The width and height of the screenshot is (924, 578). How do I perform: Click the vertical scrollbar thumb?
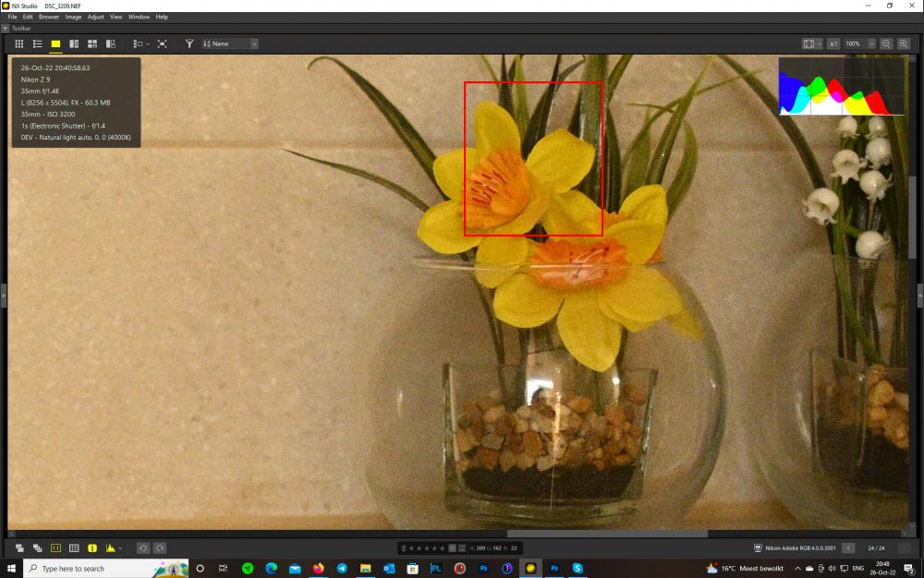click(x=913, y=217)
